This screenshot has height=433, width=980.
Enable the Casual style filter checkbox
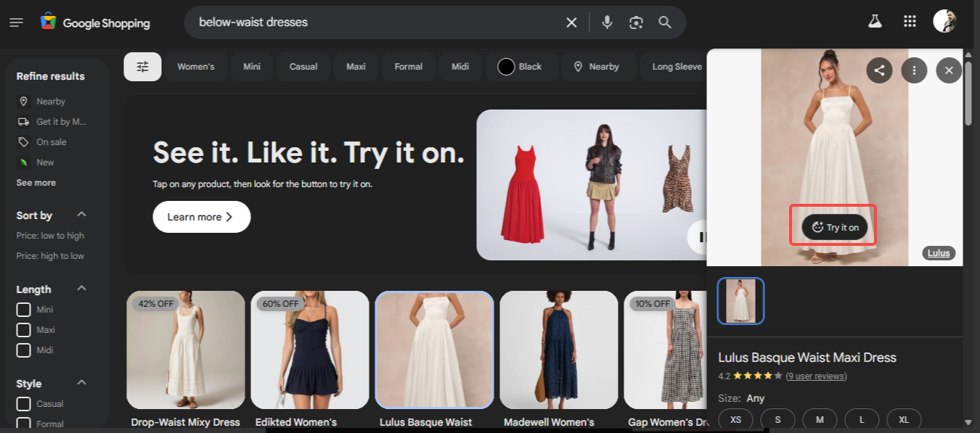(x=23, y=403)
